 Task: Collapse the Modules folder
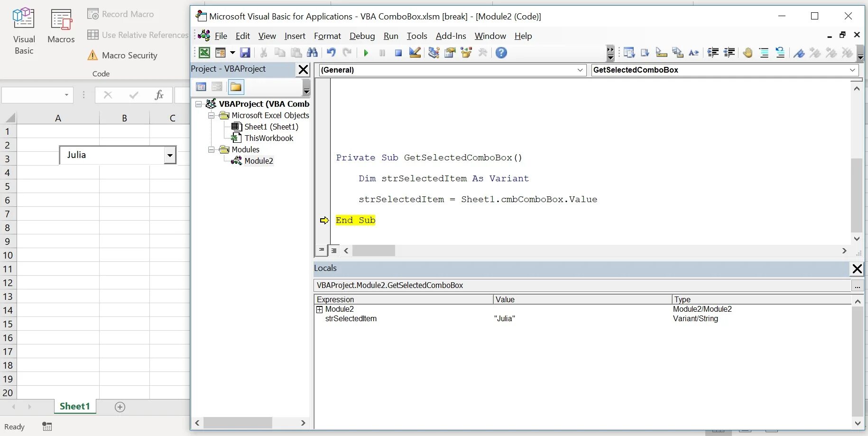(x=211, y=149)
